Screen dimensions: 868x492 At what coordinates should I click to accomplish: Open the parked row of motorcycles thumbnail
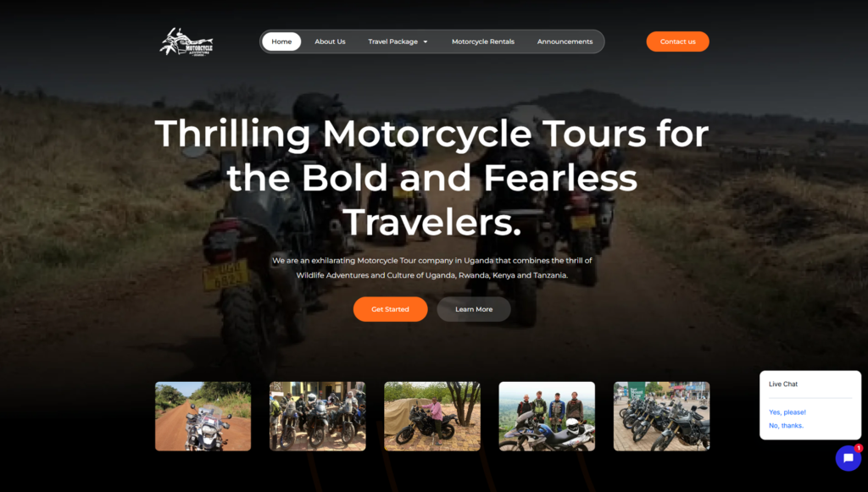click(661, 417)
